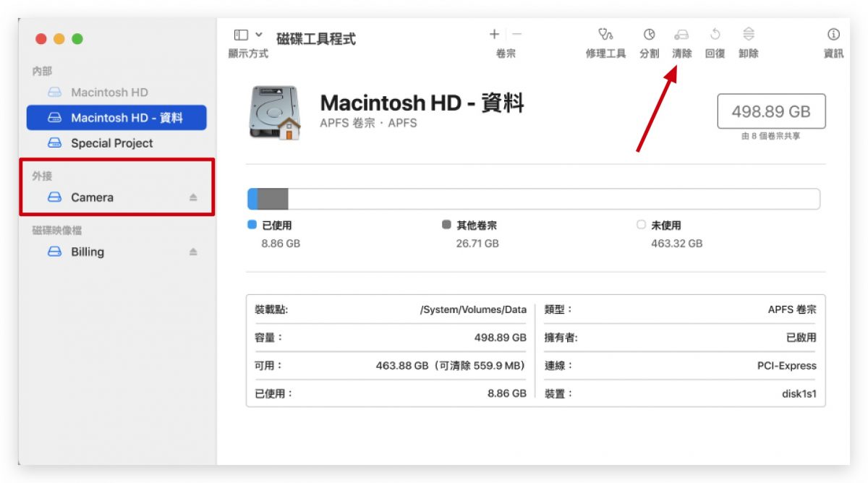The image size is (868, 483).
Task: Click the /System/Volumes/Data mount point
Action: [473, 309]
